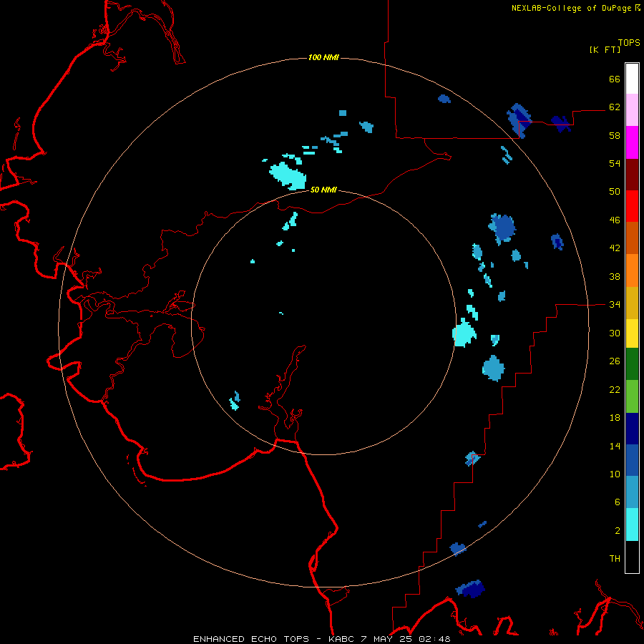
Task: Select the light green legend swatch
Action: [x=632, y=396]
